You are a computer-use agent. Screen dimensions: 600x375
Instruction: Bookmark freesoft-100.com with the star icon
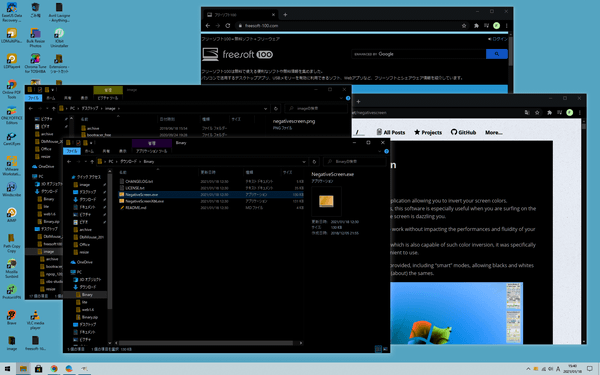[464, 26]
